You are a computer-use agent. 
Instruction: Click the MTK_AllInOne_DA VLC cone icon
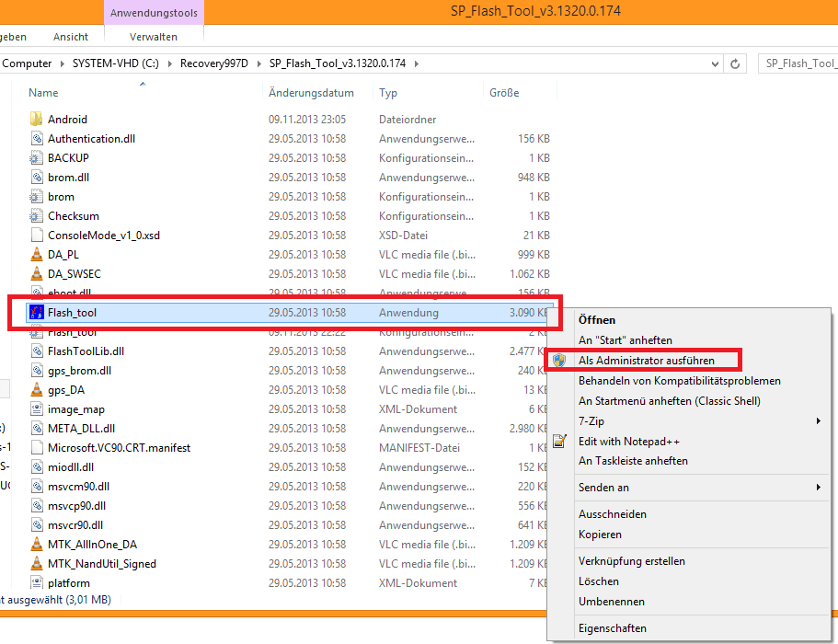37,544
